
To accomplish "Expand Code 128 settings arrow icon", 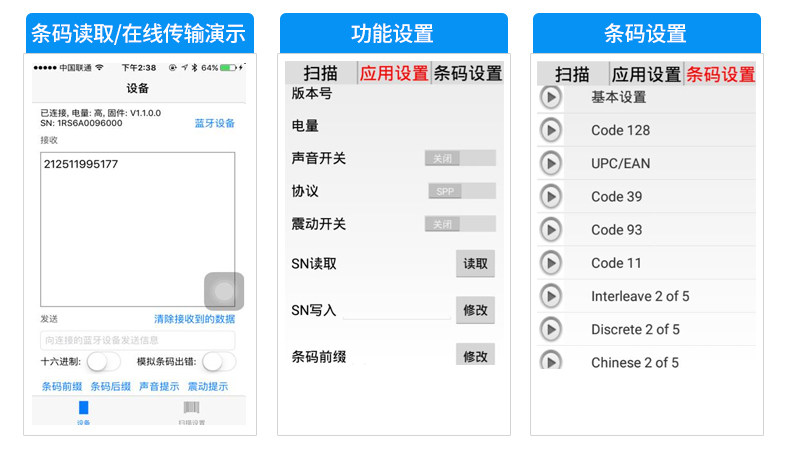I will (x=550, y=130).
